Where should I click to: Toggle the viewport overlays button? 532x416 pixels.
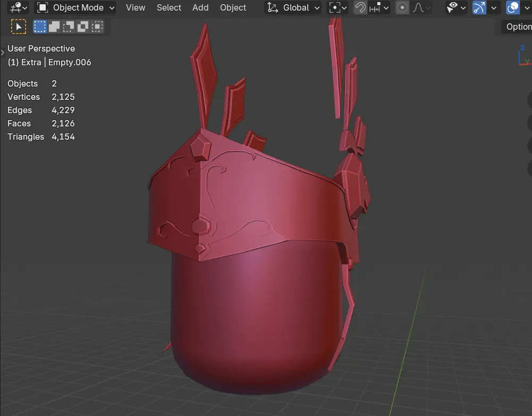coord(513,8)
